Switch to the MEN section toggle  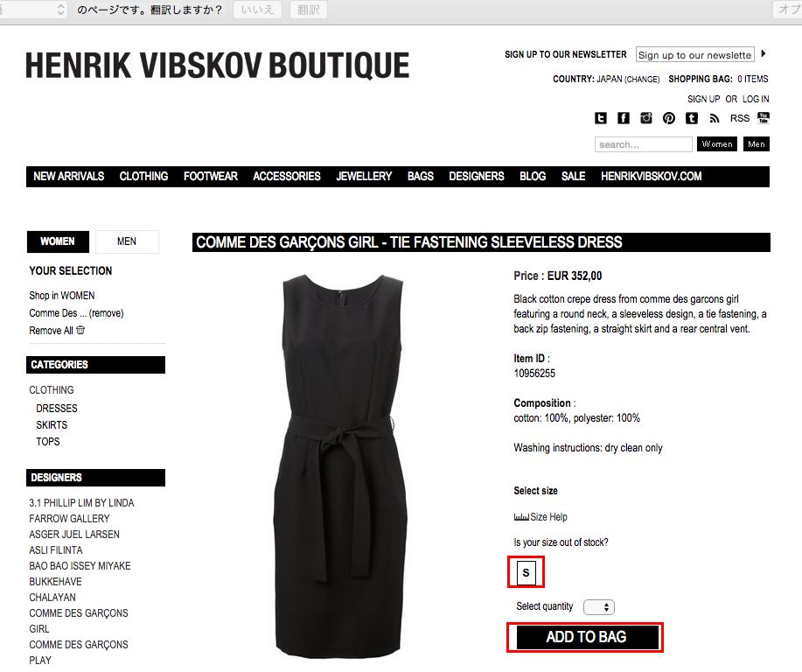(x=127, y=241)
